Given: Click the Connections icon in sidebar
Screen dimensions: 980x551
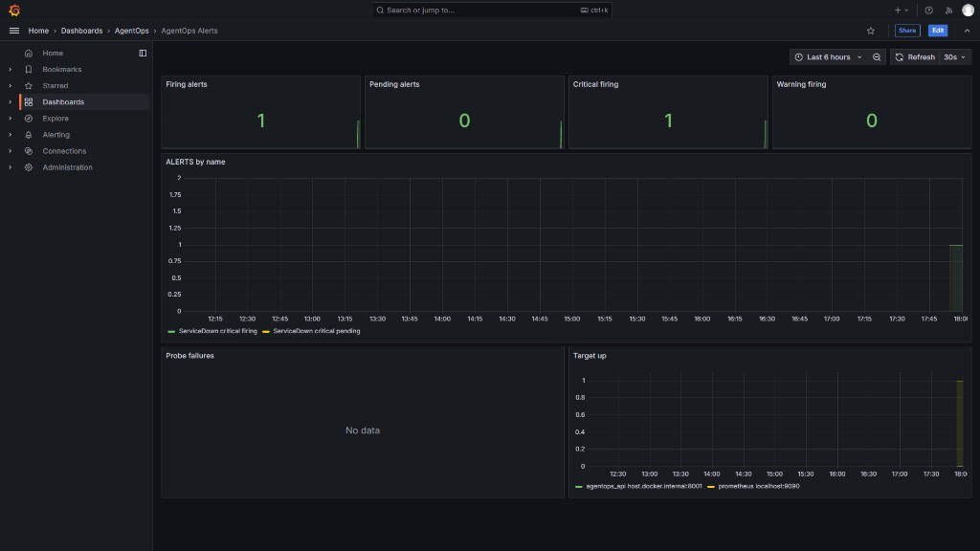Looking at the screenshot, I should coord(29,150).
